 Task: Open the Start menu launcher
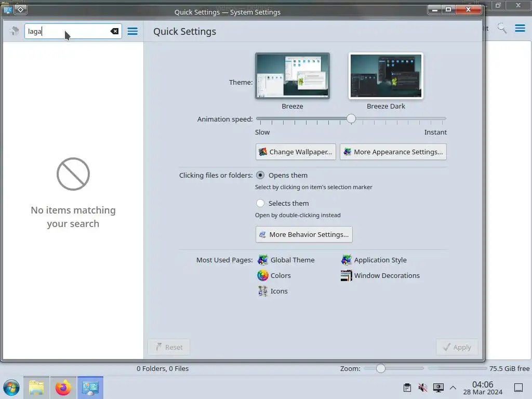point(11,388)
